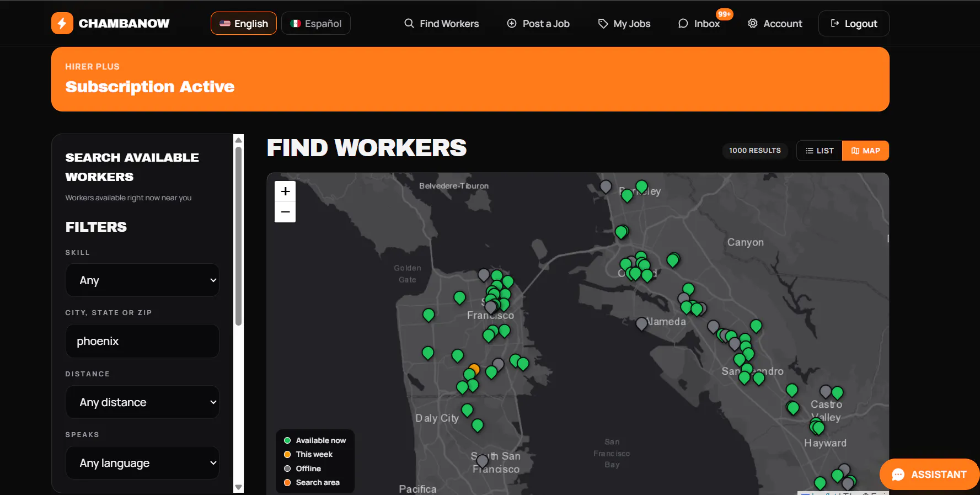Click the Available now legend dot
The height and width of the screenshot is (495, 980).
(x=287, y=440)
